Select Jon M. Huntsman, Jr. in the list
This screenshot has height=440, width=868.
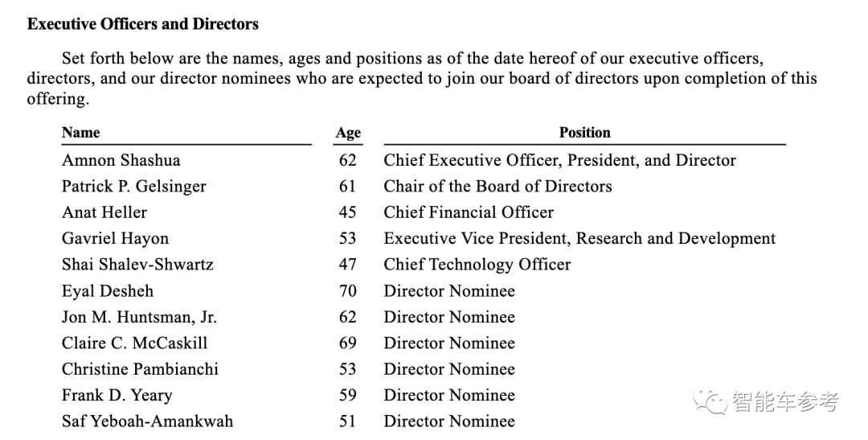[x=139, y=317]
